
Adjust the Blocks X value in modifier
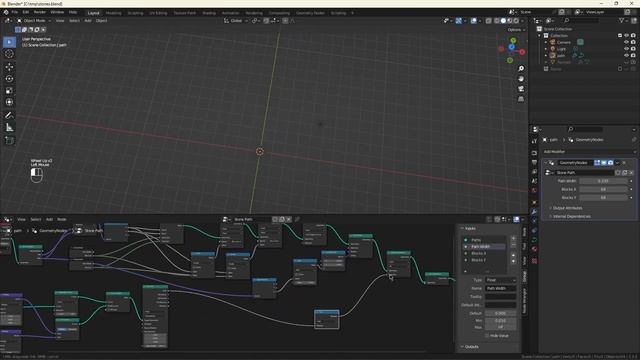603,189
